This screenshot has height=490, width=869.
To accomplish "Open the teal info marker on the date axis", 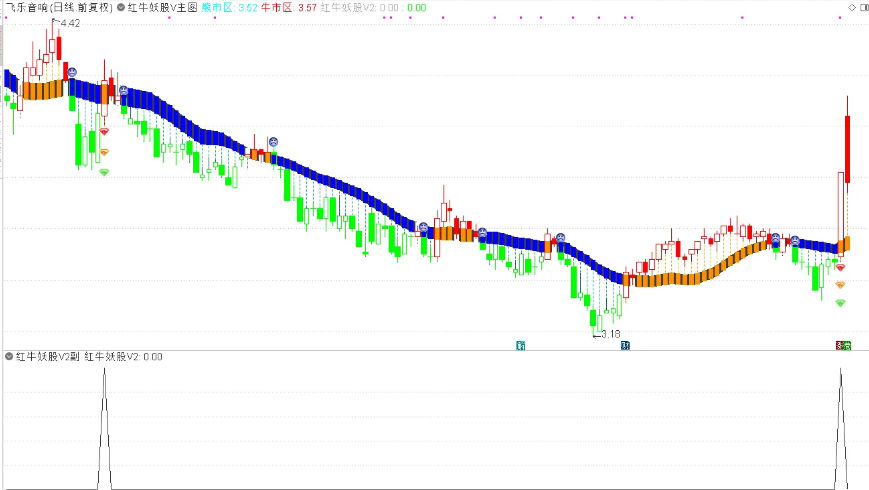I will tap(520, 346).
